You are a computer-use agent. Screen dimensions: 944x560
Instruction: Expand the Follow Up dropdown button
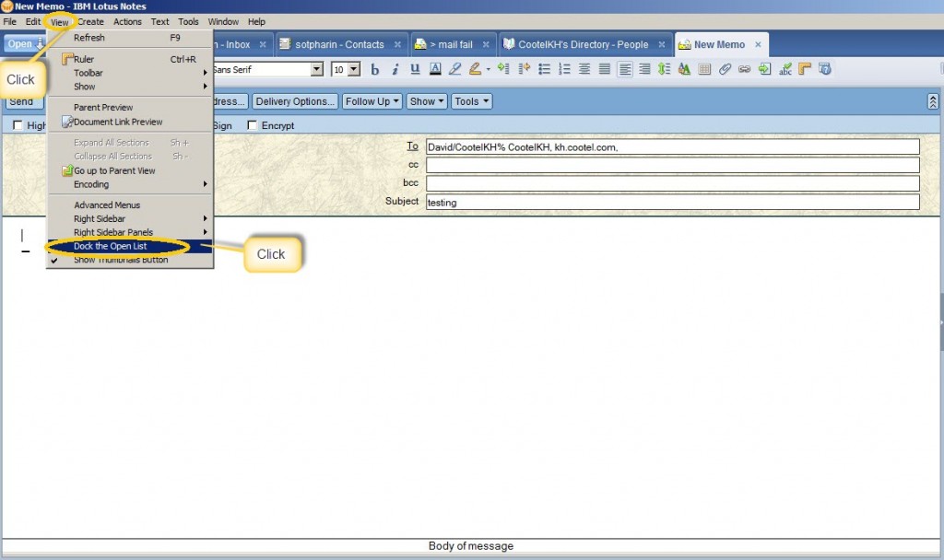point(372,101)
